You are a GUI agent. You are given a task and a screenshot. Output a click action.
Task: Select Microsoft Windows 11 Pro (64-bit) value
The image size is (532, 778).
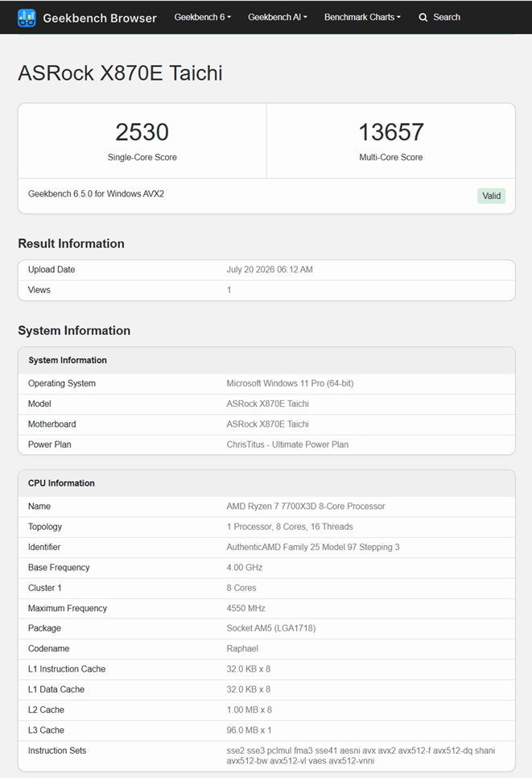(290, 383)
